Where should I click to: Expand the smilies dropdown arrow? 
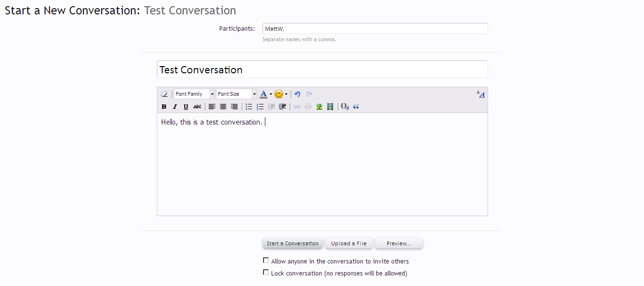click(286, 94)
